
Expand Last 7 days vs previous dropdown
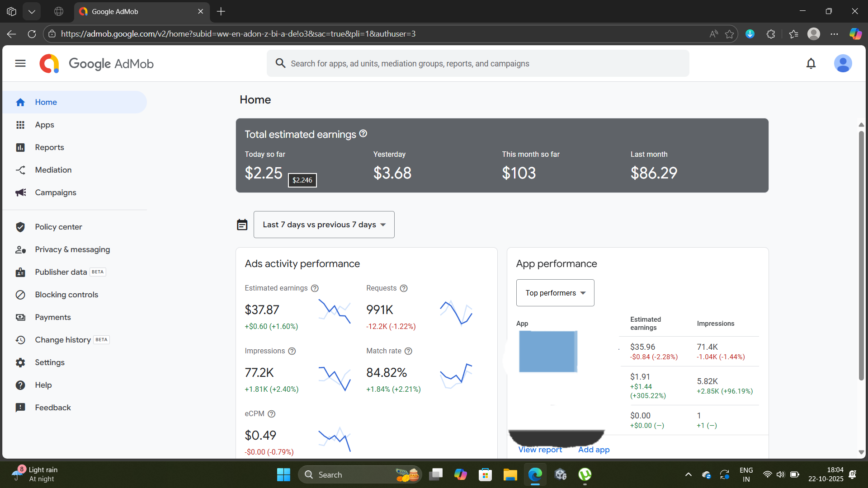pos(324,225)
